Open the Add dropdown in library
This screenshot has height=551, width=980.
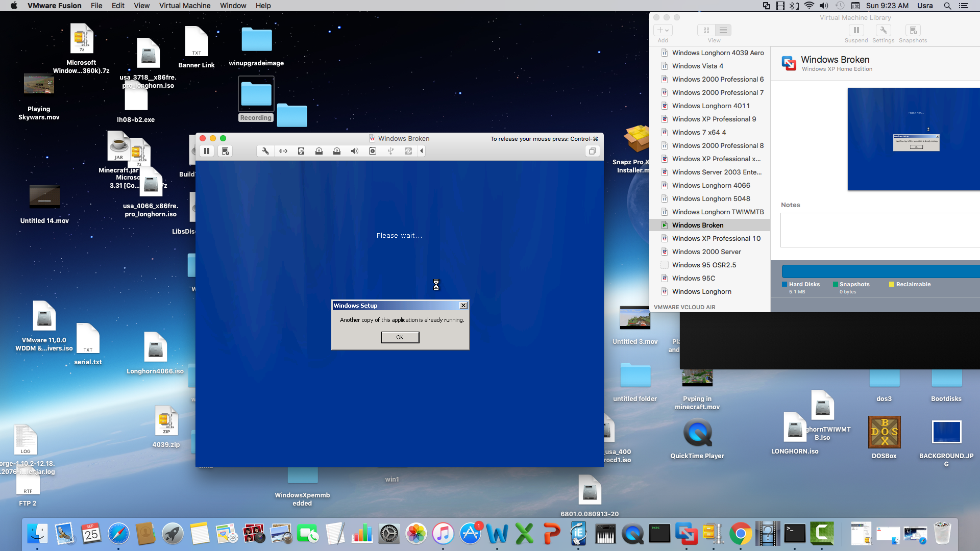pos(663,30)
